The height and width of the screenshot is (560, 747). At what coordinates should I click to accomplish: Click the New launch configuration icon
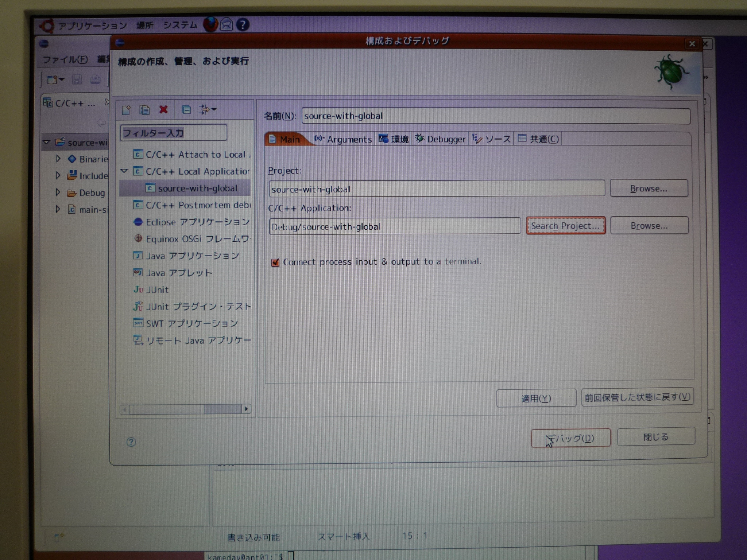pyautogui.click(x=126, y=109)
